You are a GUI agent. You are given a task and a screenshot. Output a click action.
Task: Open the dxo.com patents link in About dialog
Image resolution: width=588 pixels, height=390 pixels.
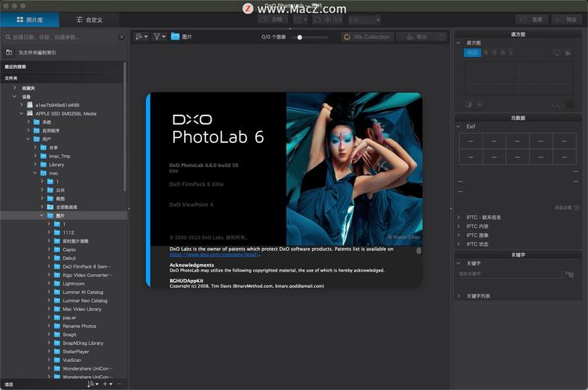[214, 254]
